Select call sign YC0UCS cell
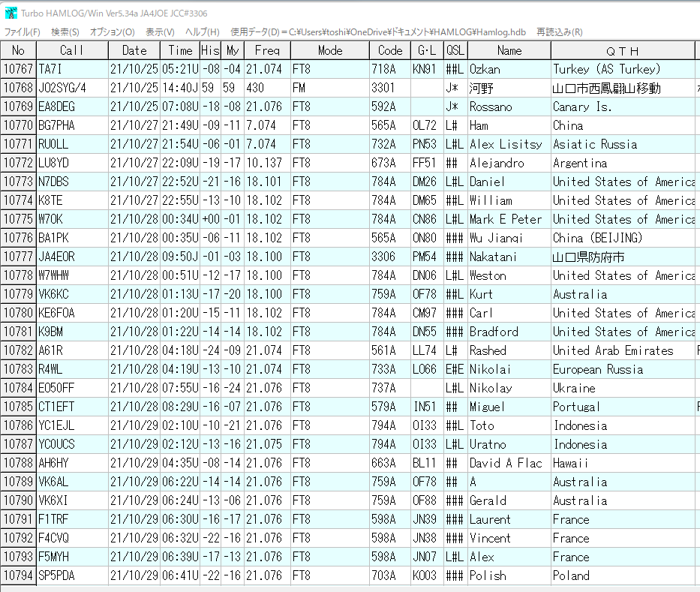The width and height of the screenshot is (700, 592). click(73, 444)
